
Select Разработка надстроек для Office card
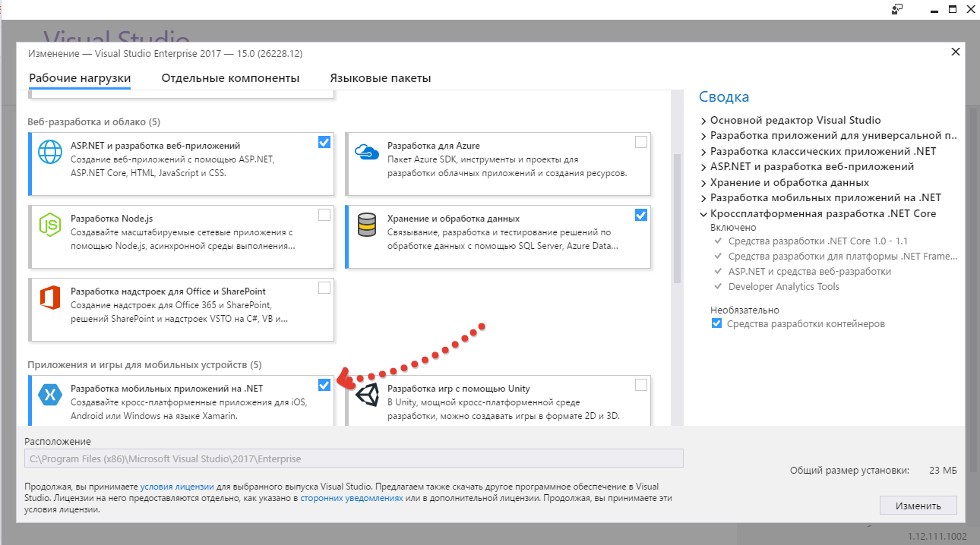coord(182,310)
